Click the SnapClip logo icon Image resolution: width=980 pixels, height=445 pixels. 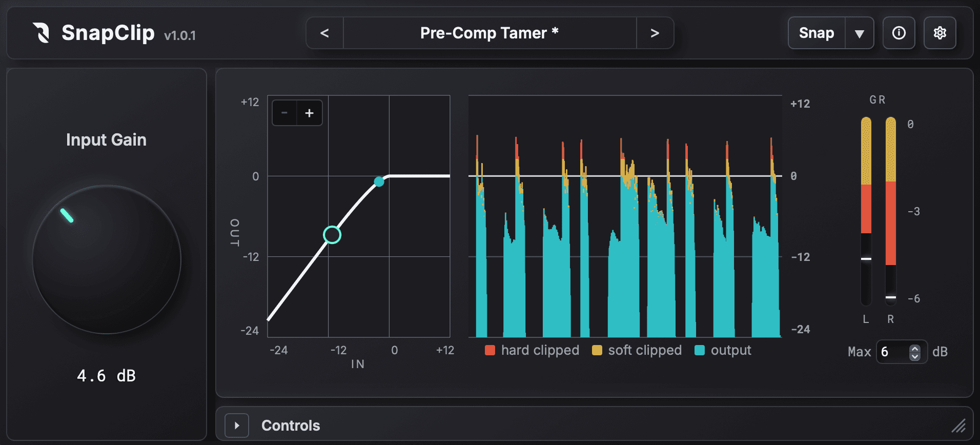point(41,33)
